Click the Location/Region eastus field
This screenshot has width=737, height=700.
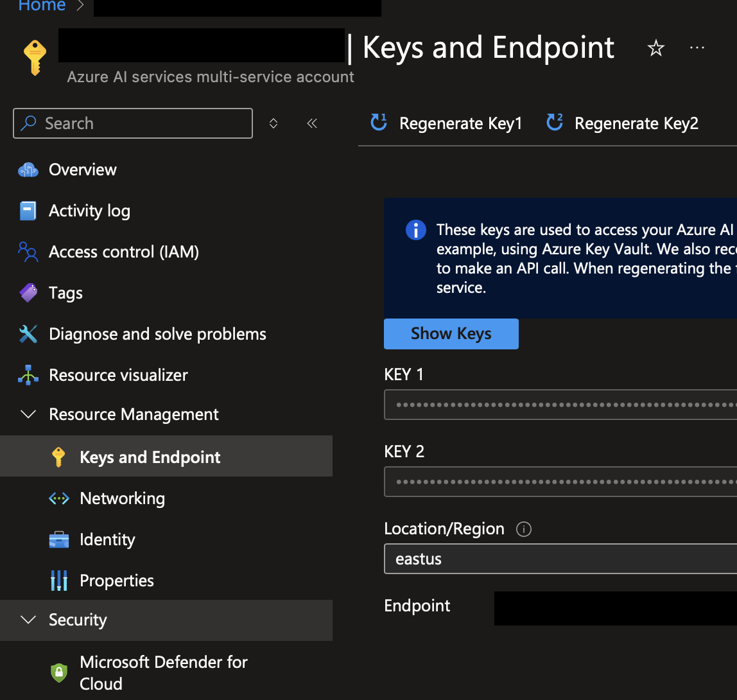click(560, 559)
